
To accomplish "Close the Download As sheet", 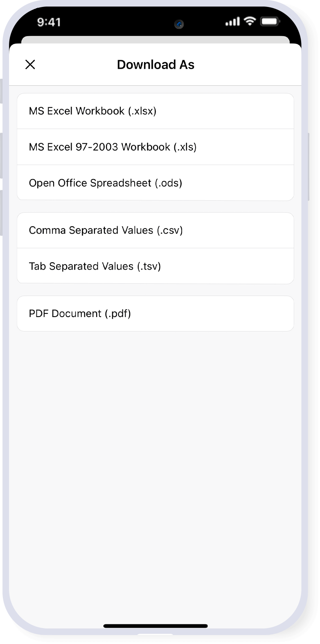I will 30,65.
